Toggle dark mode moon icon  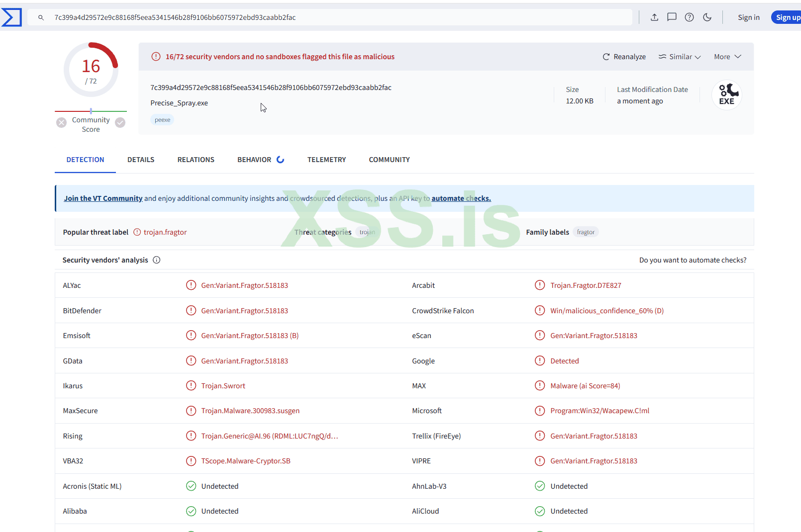(x=707, y=17)
